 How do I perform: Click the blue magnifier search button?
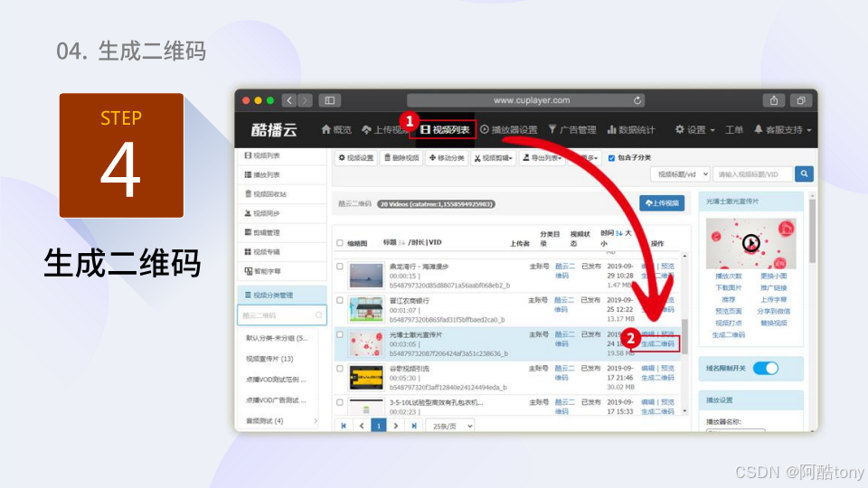coord(804,174)
